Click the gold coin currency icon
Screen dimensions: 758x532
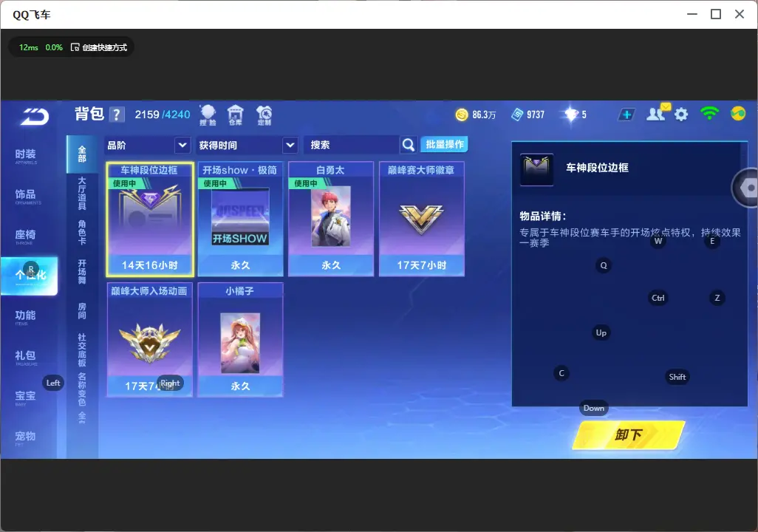(462, 115)
